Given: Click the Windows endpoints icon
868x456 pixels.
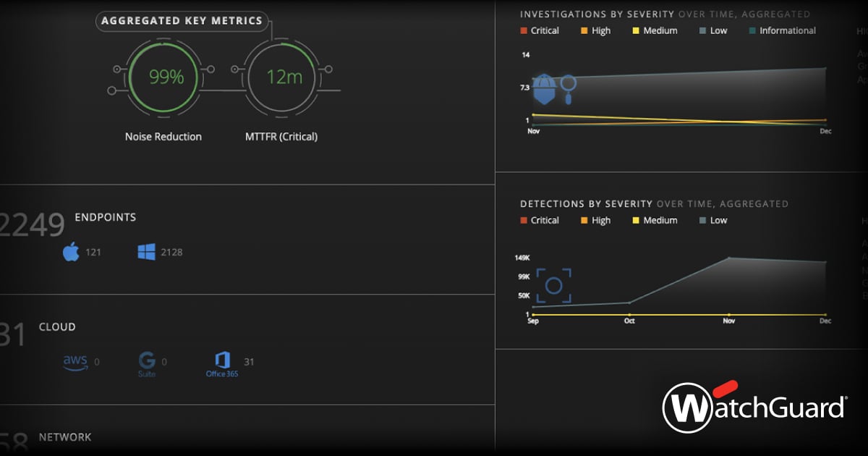Looking at the screenshot, I should 147,252.
